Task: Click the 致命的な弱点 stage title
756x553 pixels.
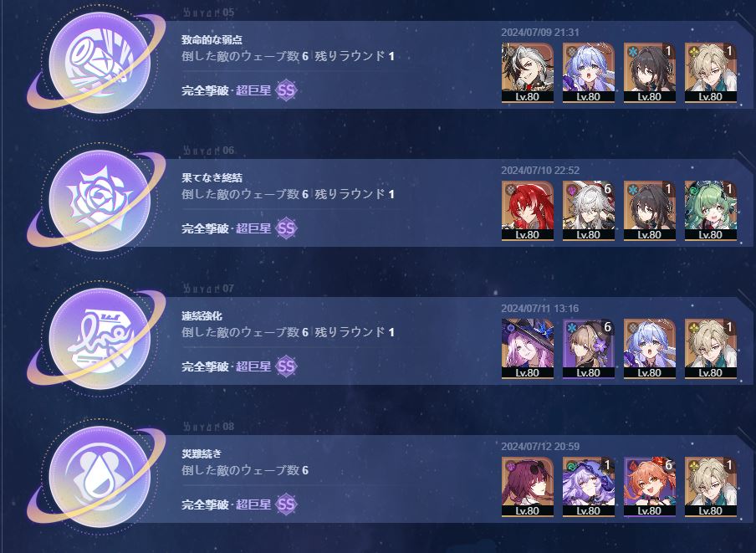Action: [212, 40]
